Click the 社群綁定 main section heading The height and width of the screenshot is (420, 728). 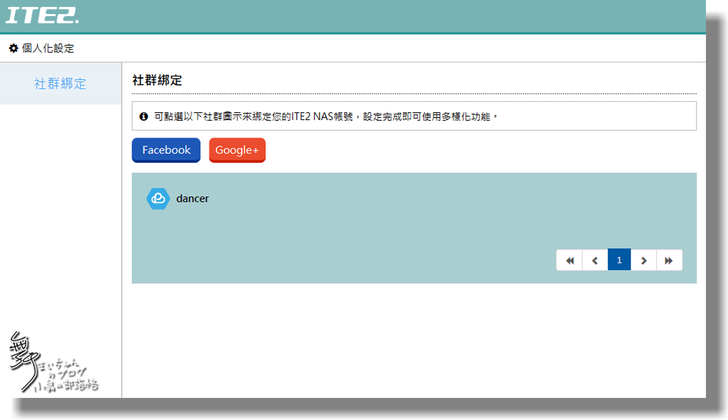(157, 80)
